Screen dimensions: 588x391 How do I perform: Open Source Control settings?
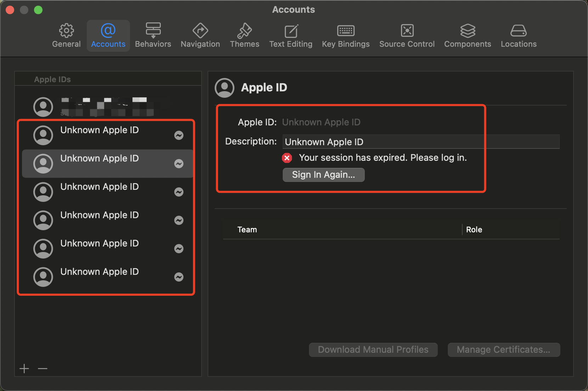click(407, 36)
